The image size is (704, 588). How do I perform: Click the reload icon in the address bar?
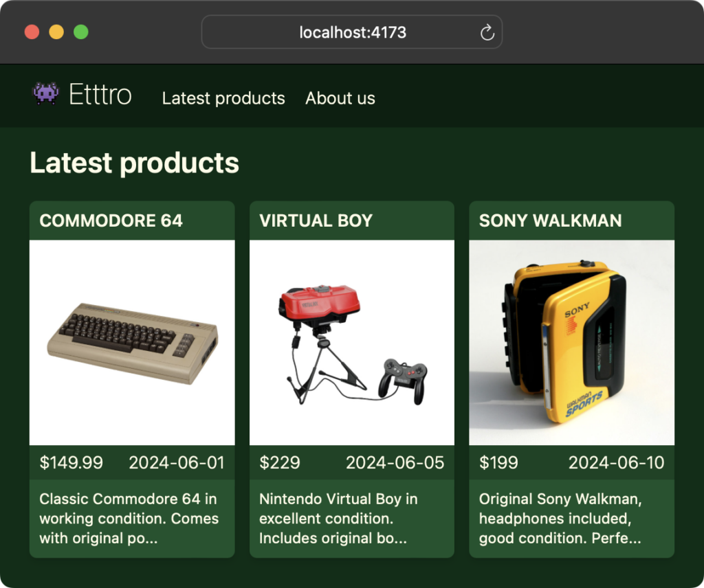(x=488, y=31)
